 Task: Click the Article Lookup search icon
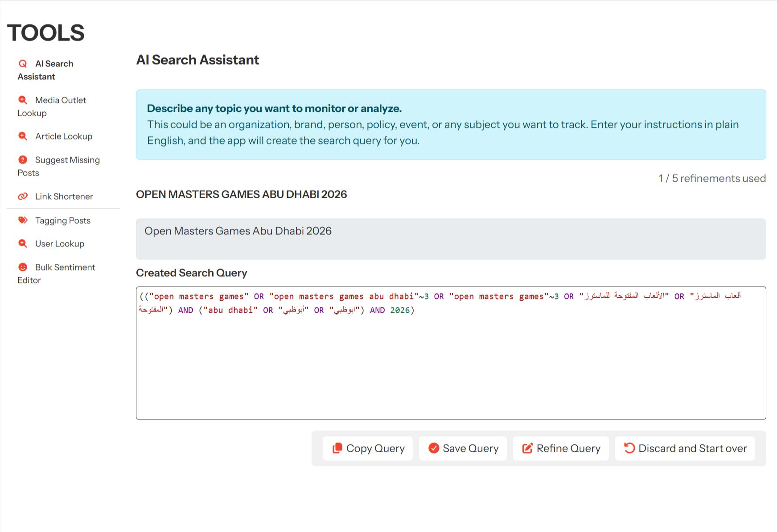(23, 136)
